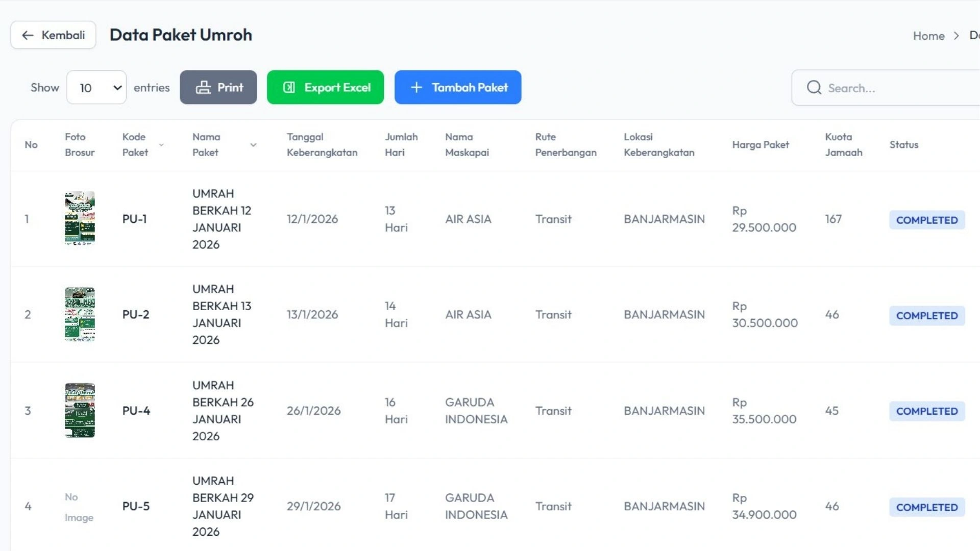Open the show entries count dropdown

coord(96,88)
